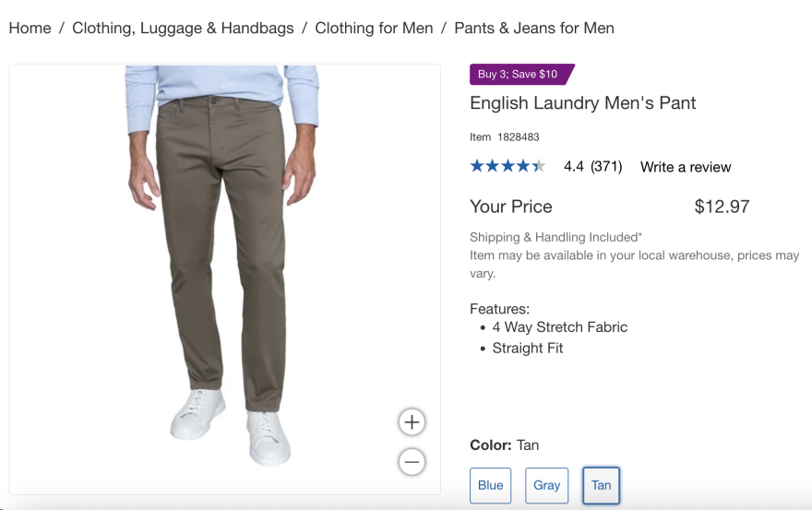Go to Home breadcrumb link
This screenshot has height=510, width=812.
coord(30,28)
